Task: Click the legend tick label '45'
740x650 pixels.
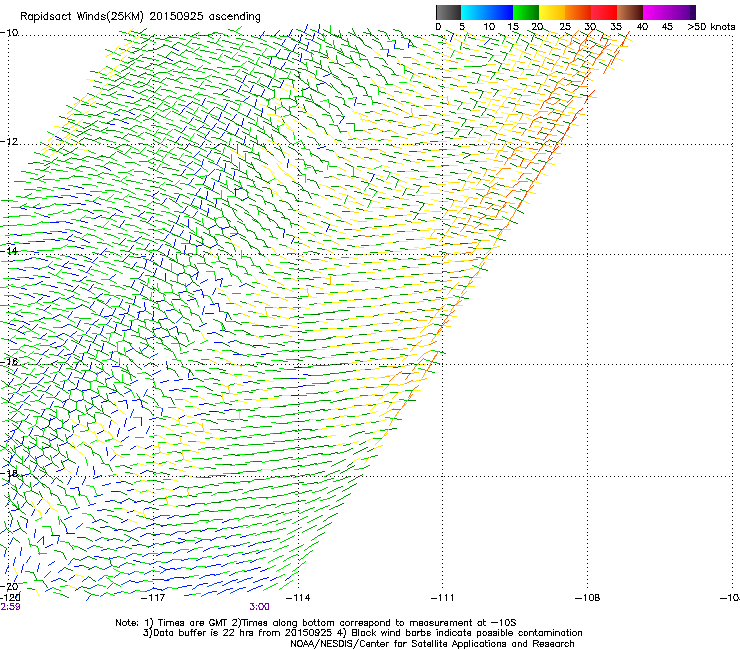Action: point(667,27)
